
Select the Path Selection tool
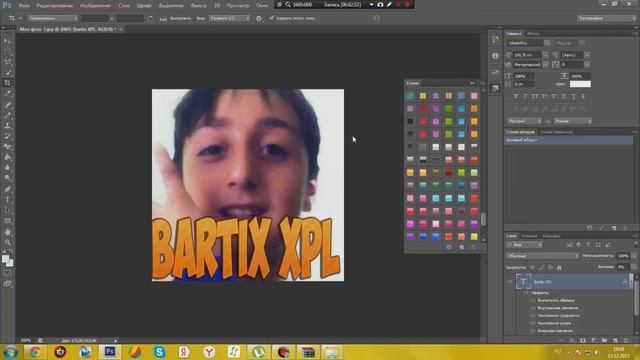coord(7,210)
